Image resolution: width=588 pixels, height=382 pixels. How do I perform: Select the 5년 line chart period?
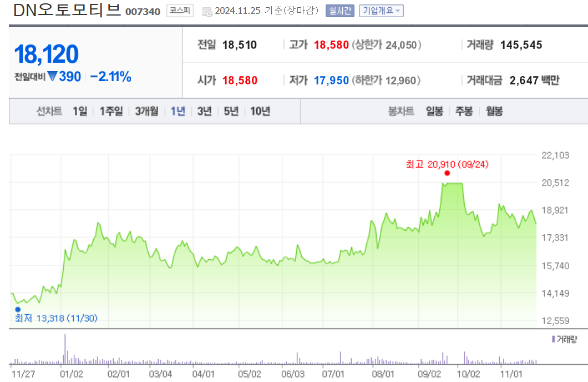[231, 111]
